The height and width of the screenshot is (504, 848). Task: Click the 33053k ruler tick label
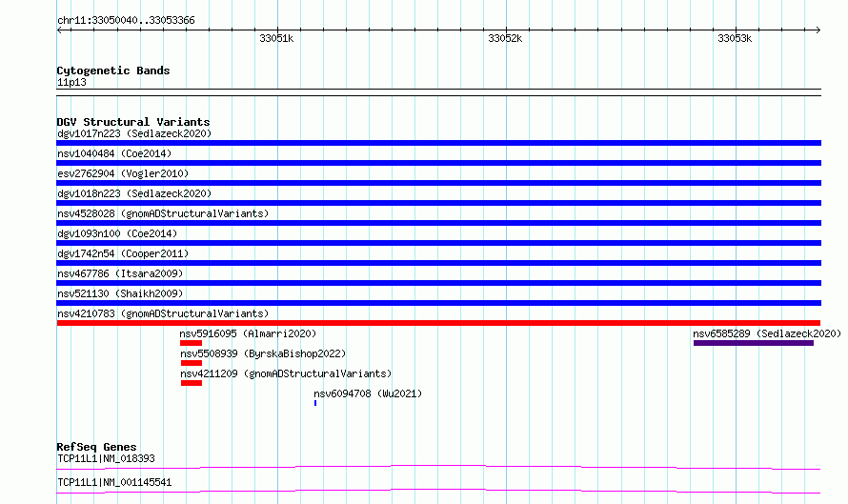tap(735, 38)
